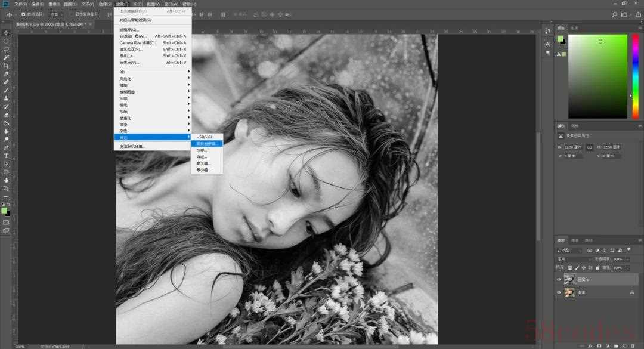Click the 背景 layer thumbnail

click(569, 292)
